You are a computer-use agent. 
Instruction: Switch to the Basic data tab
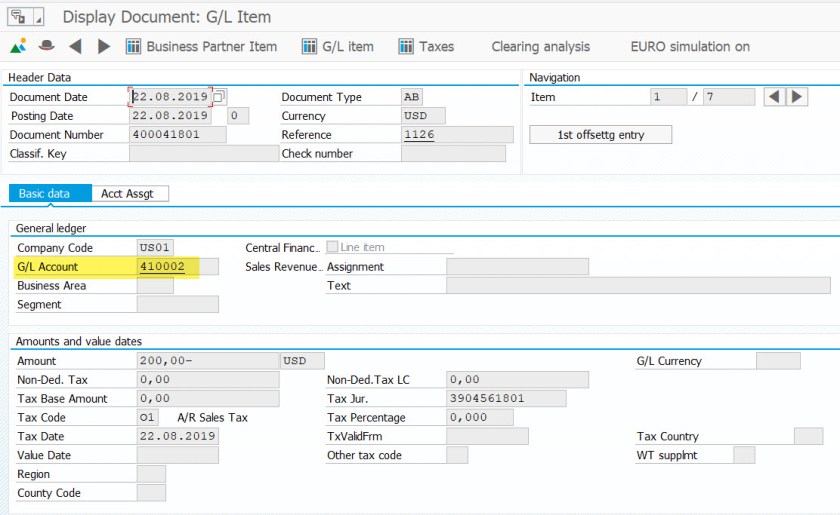(x=50, y=193)
